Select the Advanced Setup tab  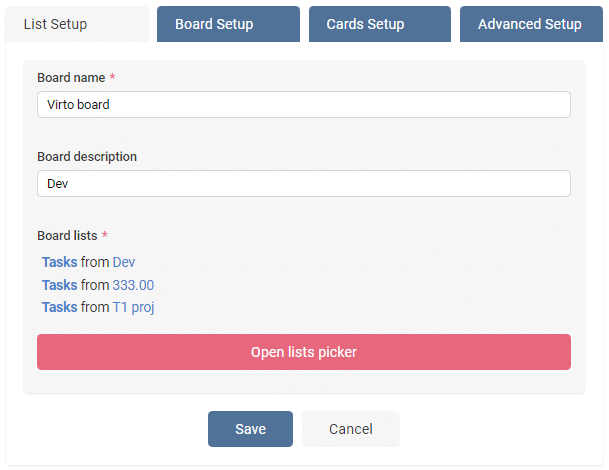pyautogui.click(x=531, y=24)
